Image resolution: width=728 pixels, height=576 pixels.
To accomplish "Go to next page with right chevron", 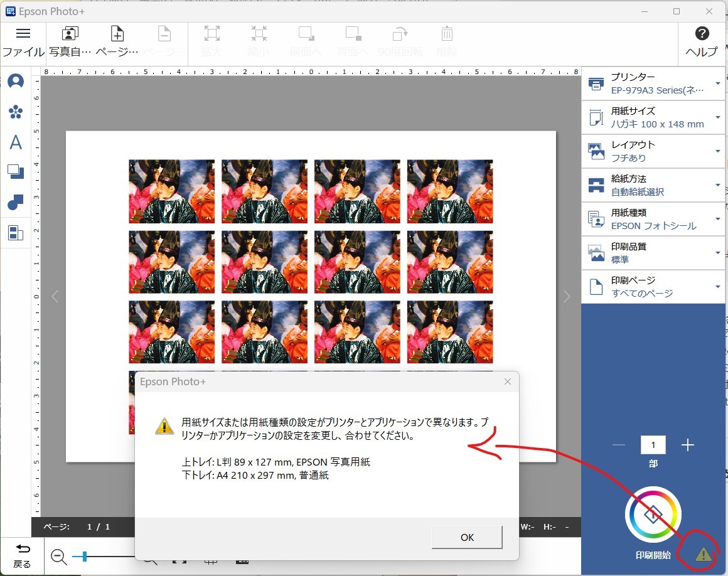I will [567, 296].
